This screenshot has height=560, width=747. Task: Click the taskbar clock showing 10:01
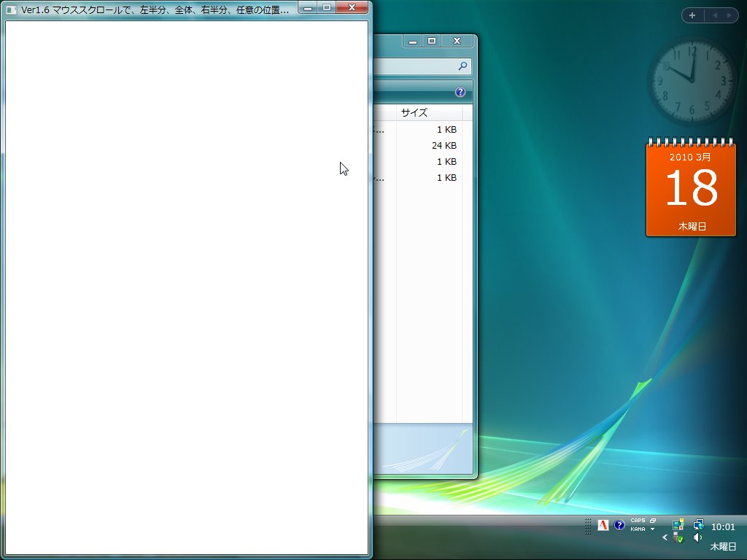(x=723, y=527)
